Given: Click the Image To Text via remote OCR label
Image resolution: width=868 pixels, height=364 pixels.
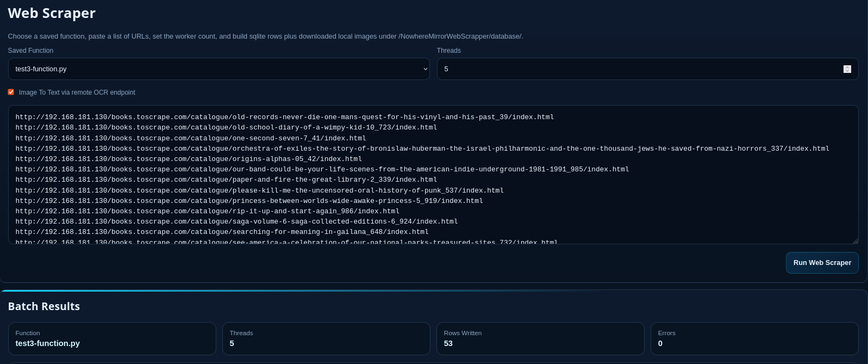Looking at the screenshot, I should [x=77, y=92].
